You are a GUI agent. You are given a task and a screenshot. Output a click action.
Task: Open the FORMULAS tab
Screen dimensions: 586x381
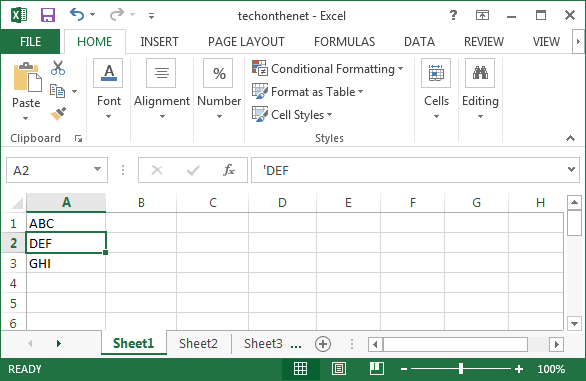click(x=344, y=42)
